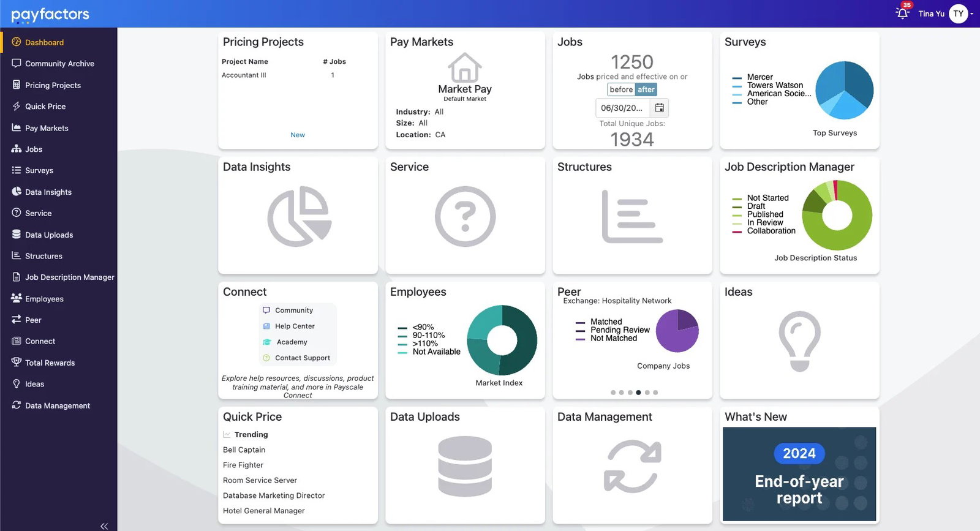Click the payfactors logo
The height and width of the screenshot is (531, 980).
click(x=50, y=14)
